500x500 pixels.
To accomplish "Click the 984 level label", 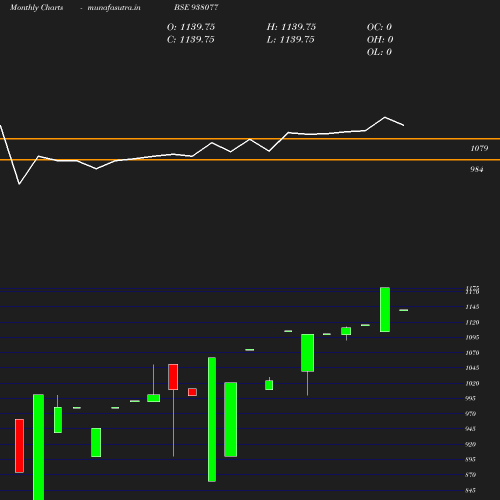I will click(477, 169).
